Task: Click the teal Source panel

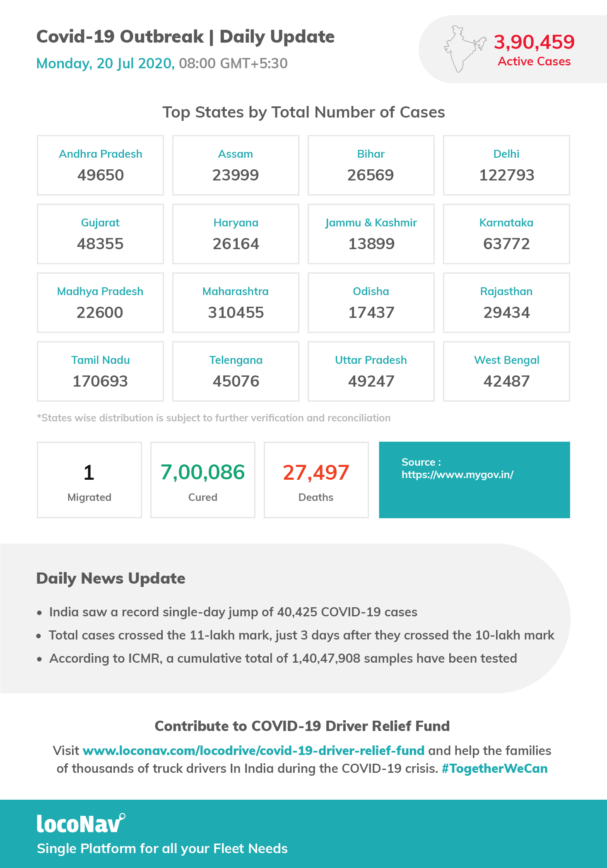Action: click(x=475, y=480)
